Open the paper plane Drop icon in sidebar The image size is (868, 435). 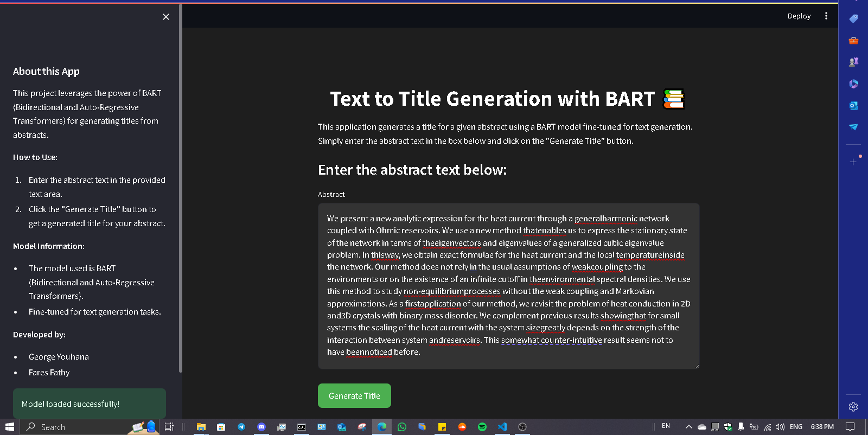(853, 127)
